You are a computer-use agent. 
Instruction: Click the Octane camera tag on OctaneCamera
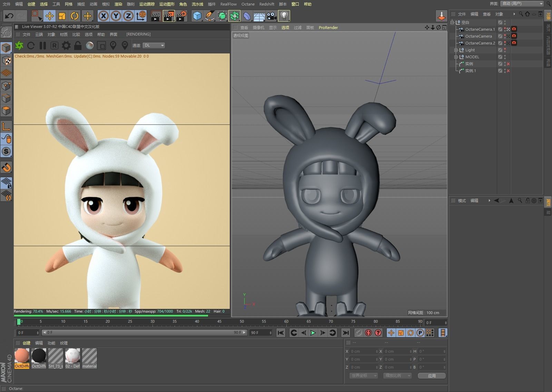coord(514,36)
